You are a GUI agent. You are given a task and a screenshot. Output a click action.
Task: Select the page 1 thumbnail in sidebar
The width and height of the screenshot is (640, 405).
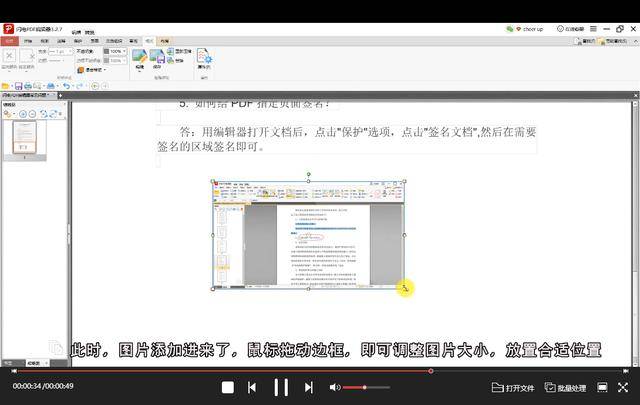click(x=28, y=139)
